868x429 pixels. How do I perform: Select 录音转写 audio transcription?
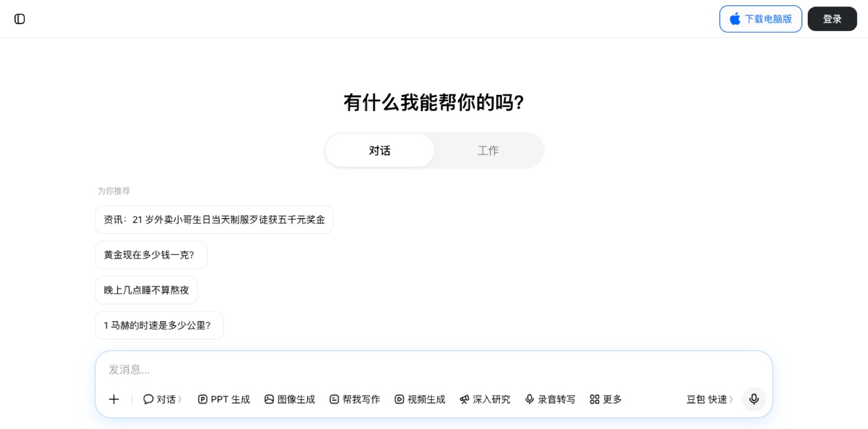click(550, 399)
